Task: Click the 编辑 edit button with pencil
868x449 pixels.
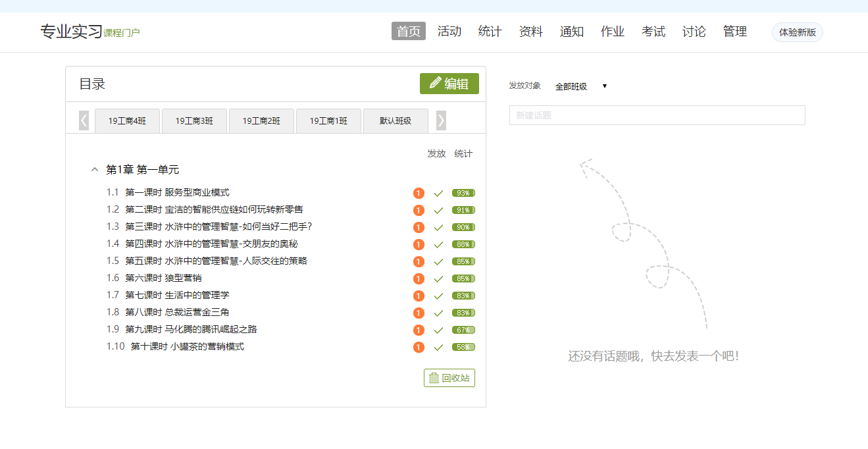Action: 449,84
